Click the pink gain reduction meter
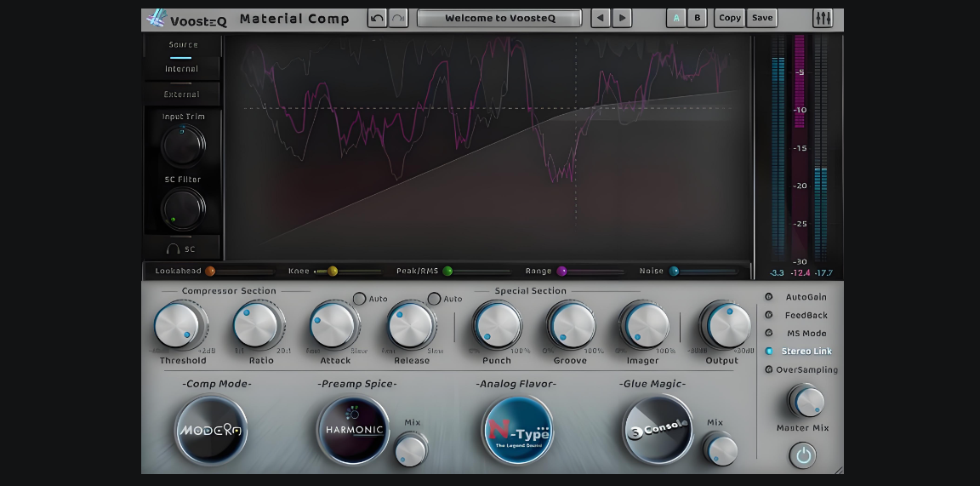980x486 pixels. (800, 82)
